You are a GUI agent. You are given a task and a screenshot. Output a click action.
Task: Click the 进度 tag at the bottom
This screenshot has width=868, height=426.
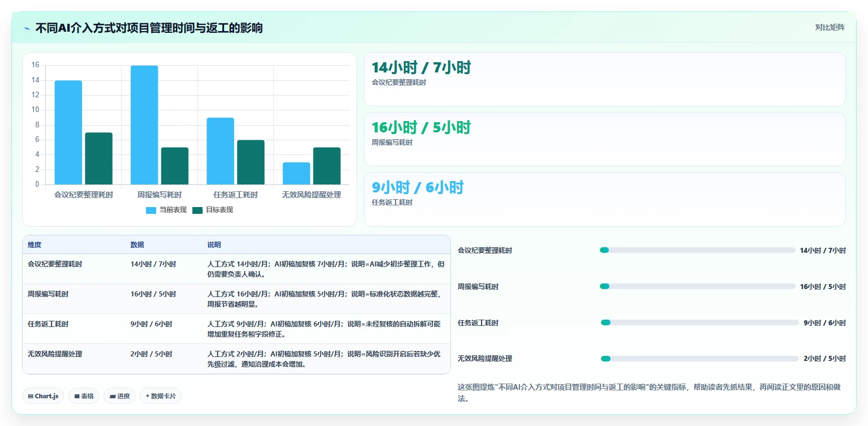pos(119,396)
